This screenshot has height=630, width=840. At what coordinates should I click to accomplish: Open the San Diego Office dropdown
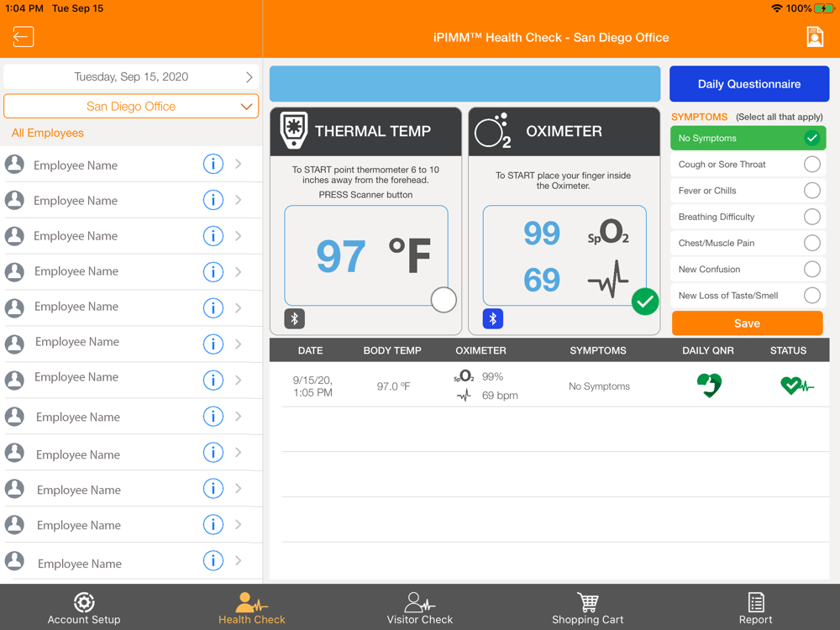[131, 106]
